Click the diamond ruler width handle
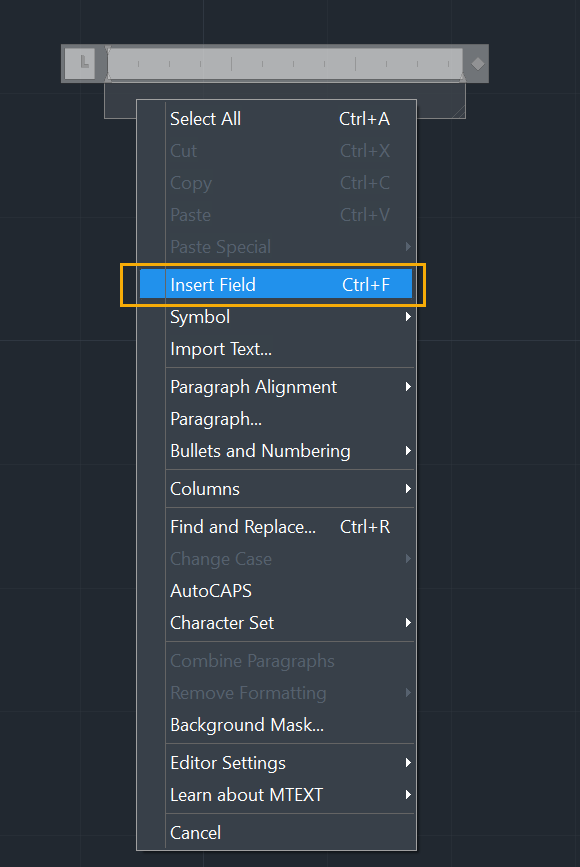Viewport: 580px width, 867px height. click(478, 64)
